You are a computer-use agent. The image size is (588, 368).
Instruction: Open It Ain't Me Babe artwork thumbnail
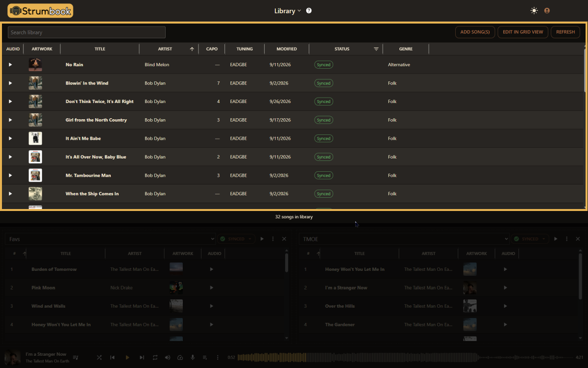[x=35, y=138]
